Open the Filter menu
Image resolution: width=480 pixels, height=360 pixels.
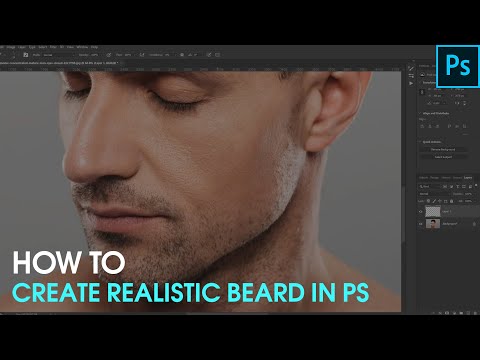pyautogui.click(x=53, y=47)
